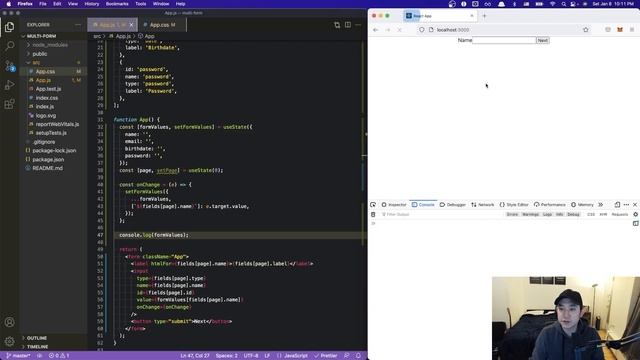
Task: Expand the TIMELINE section
Action: point(38,347)
